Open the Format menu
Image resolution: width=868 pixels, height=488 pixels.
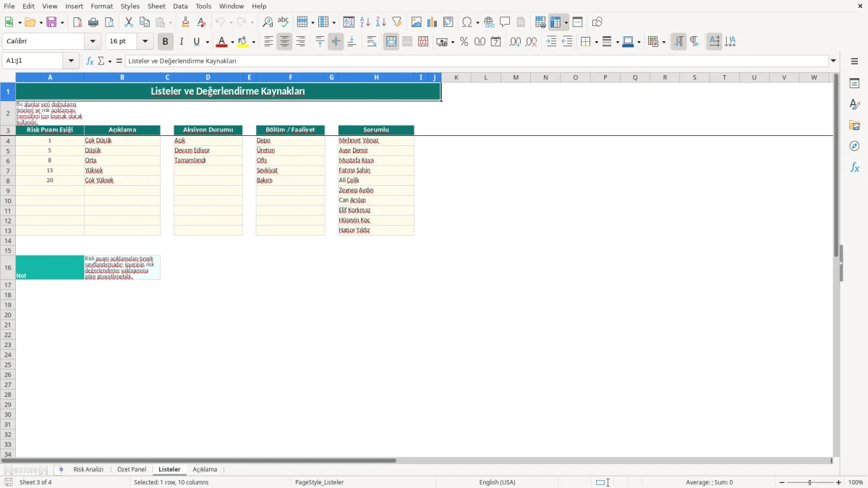[x=102, y=6]
